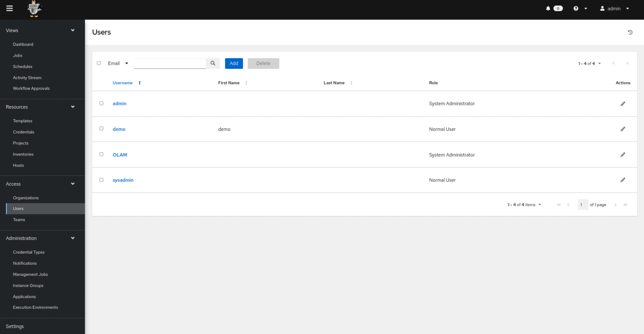
Task: Click the edit icon for sysadmin user
Action: (x=623, y=180)
